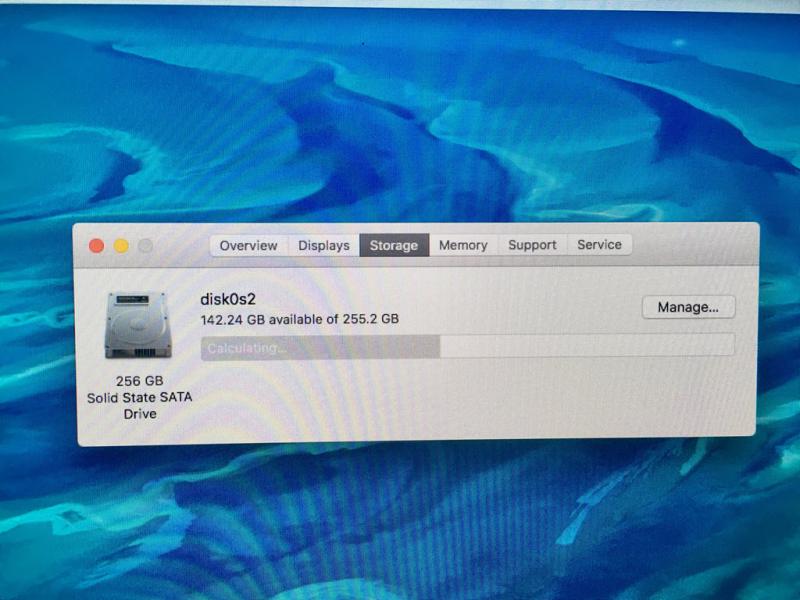Click the Manage... button
The height and width of the screenshot is (600, 800).
point(688,307)
